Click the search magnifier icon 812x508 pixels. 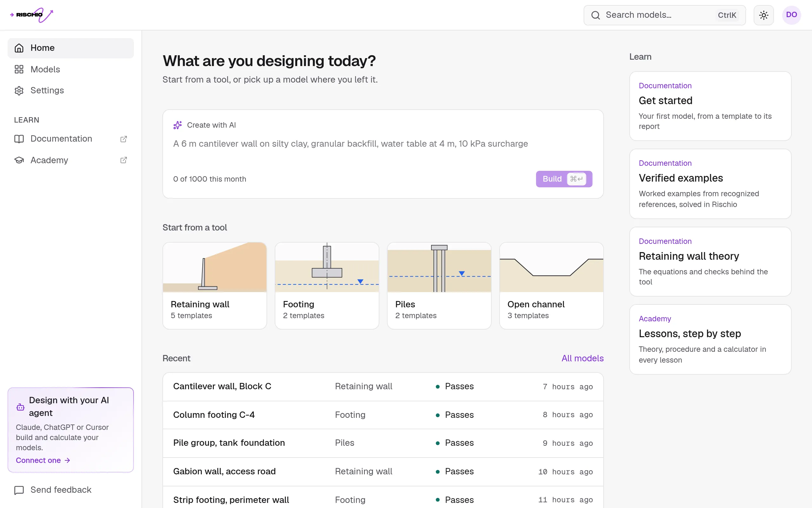(x=596, y=15)
